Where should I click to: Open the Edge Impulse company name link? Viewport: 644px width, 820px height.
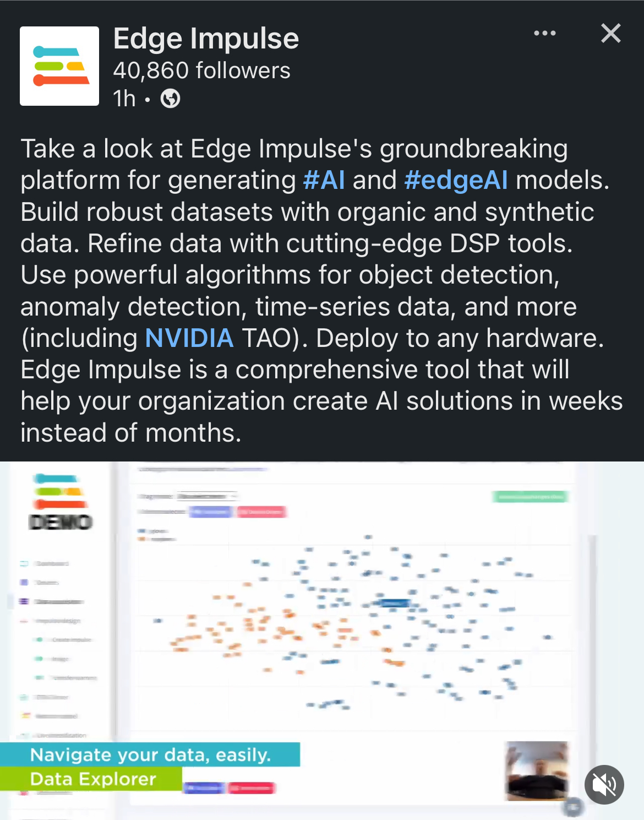(x=206, y=39)
